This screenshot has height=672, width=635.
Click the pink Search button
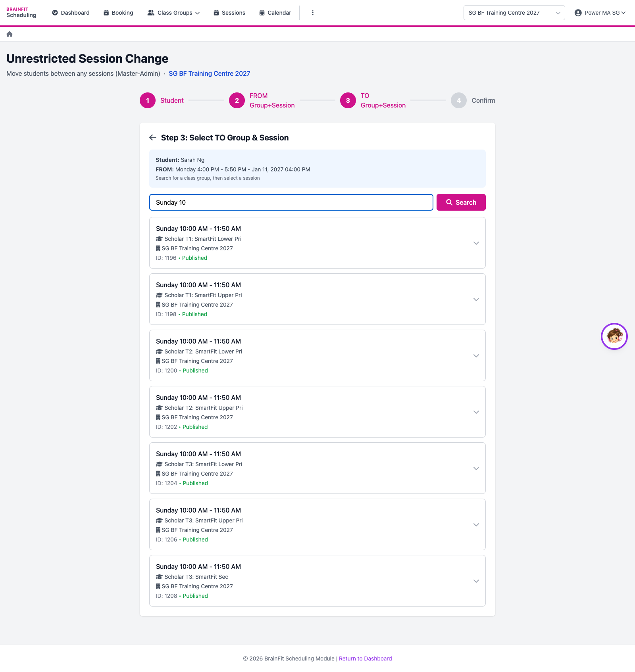pos(461,202)
